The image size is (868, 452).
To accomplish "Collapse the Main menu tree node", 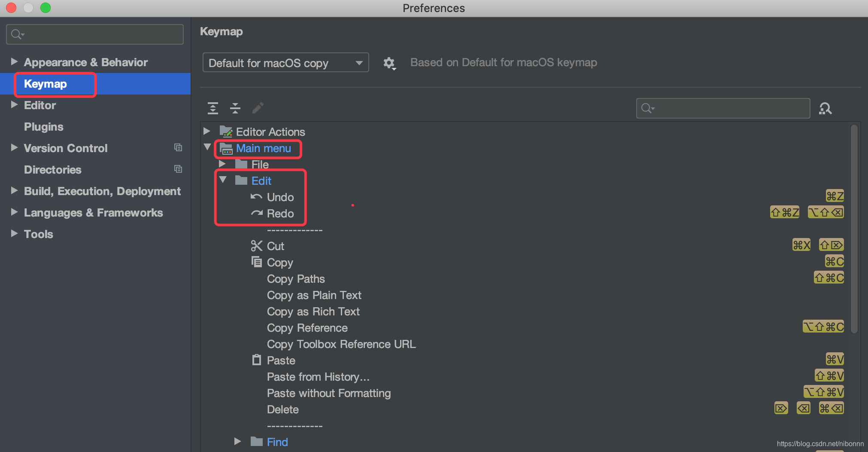I will pos(207,147).
